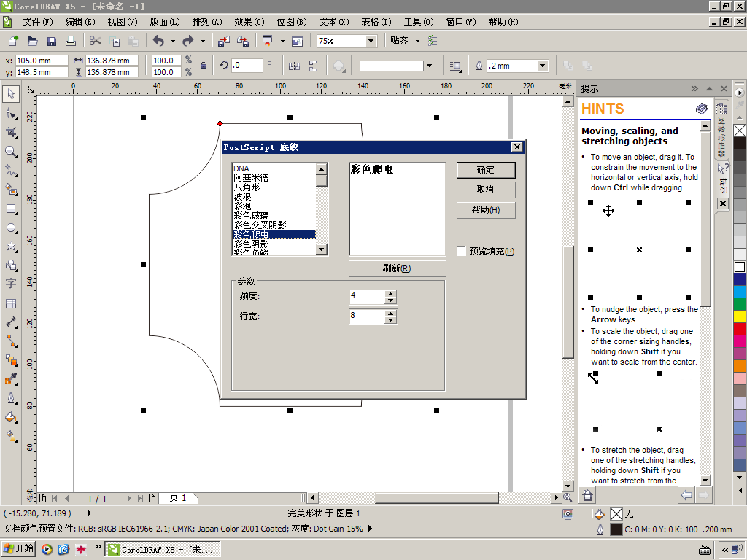Click the 开始 Start button
747x560 pixels.
pyautogui.click(x=19, y=548)
